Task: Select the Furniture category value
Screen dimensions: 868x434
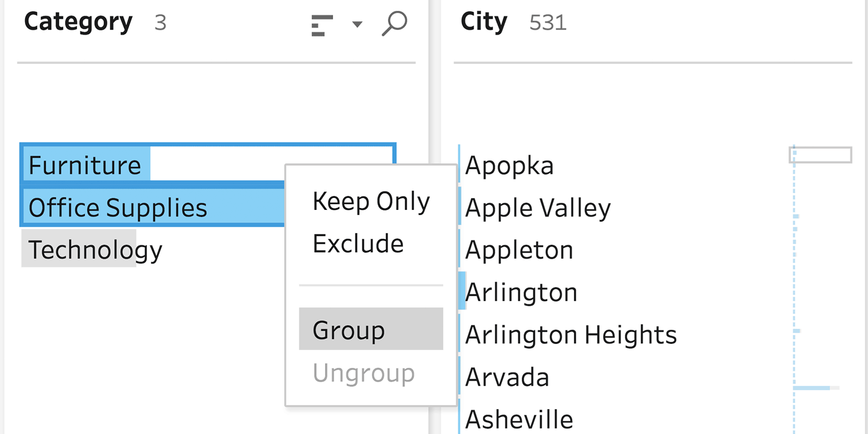Action: (85, 165)
